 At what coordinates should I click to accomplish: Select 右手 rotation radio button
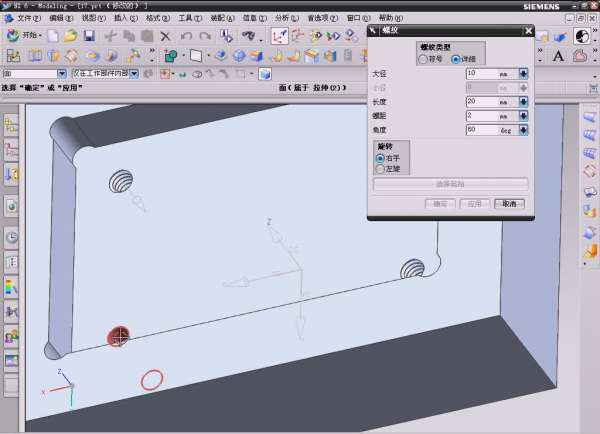[380, 157]
